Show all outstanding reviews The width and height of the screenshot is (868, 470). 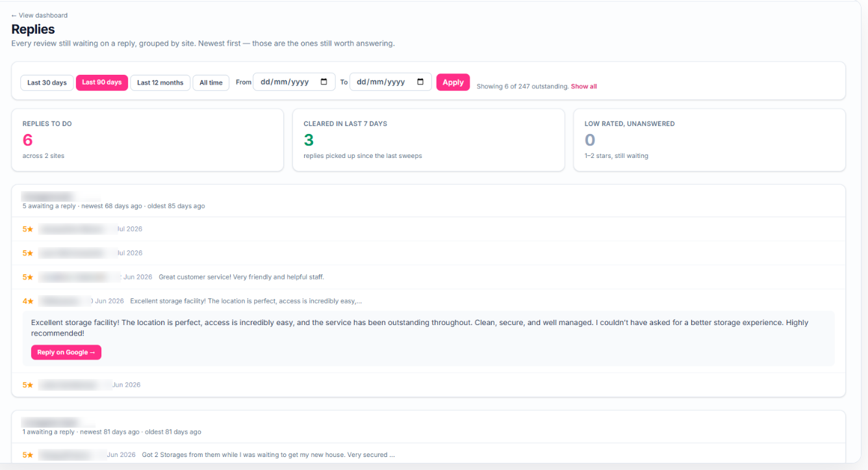584,86
